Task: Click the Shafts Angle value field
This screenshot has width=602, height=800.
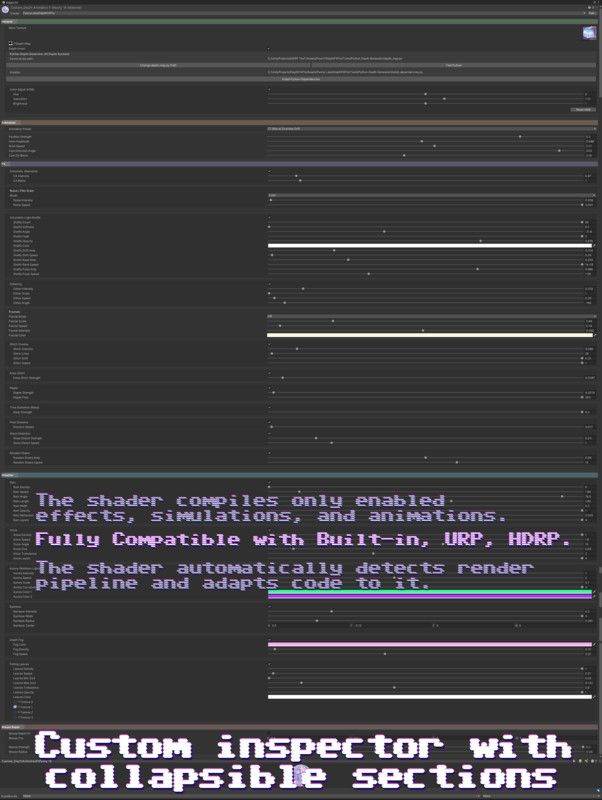Action: (x=590, y=232)
